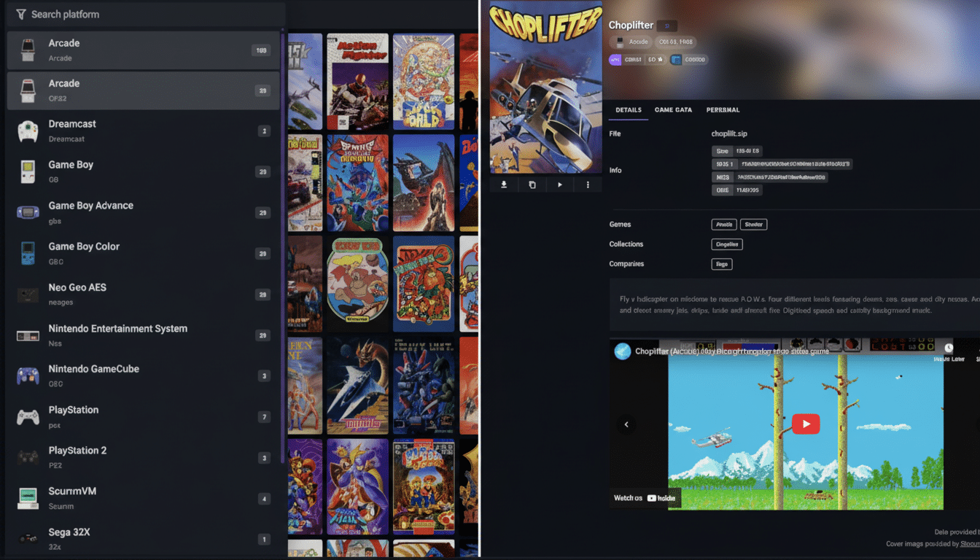Screen dimensions: 980x560
Task: Copy the ROM with the copy icon
Action: (x=532, y=184)
